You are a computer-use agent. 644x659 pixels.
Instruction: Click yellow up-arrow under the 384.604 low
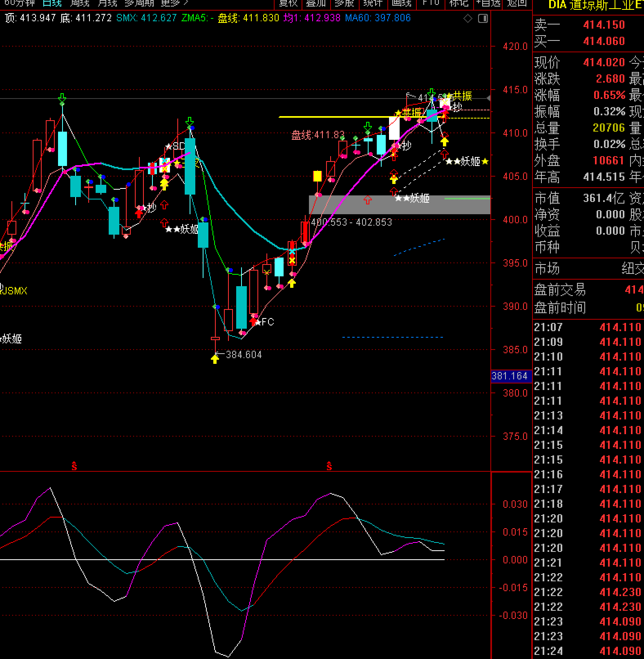(x=215, y=359)
